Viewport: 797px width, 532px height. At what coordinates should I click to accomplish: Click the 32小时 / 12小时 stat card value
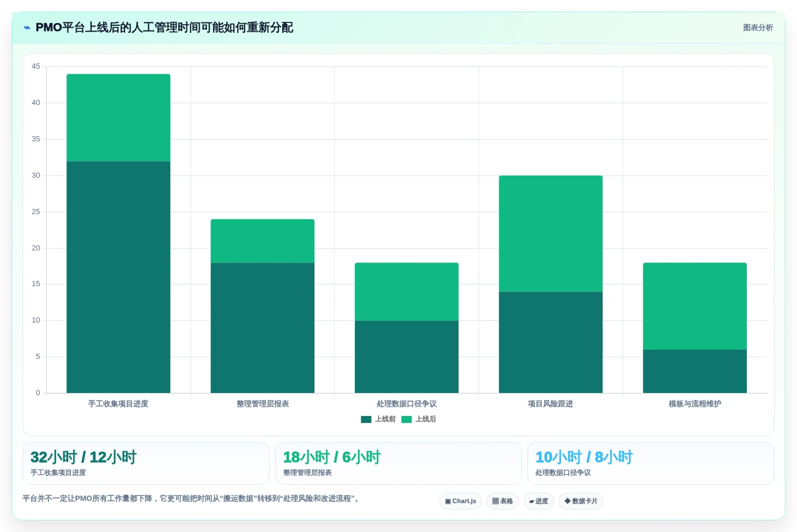[83, 458]
